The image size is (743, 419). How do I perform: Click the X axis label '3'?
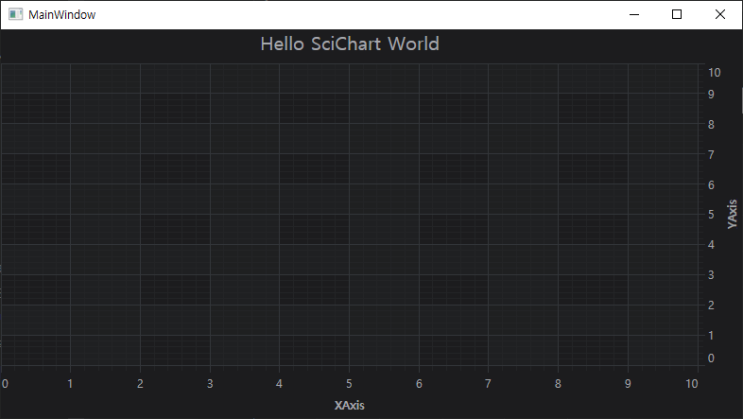point(210,383)
